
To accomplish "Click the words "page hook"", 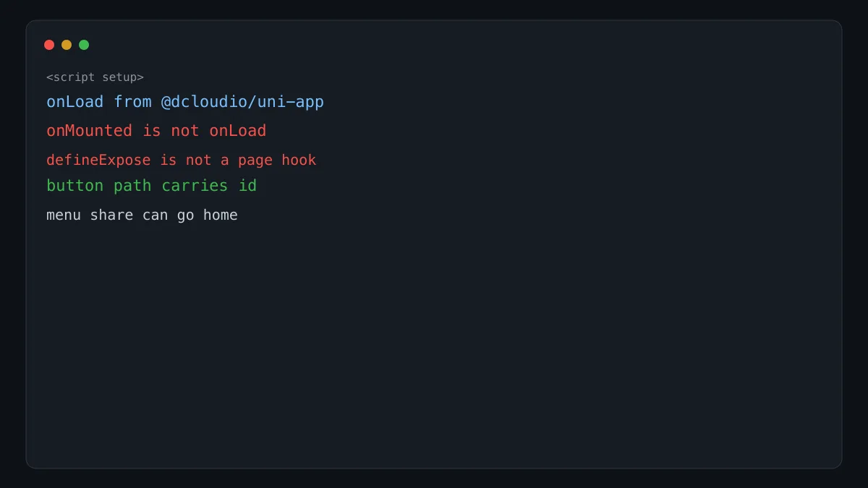I will click(277, 160).
